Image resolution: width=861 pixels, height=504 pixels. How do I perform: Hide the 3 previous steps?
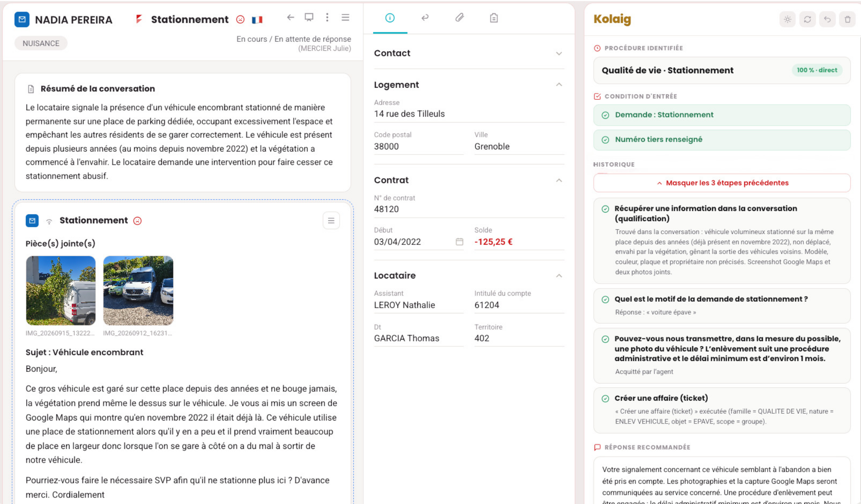click(722, 183)
